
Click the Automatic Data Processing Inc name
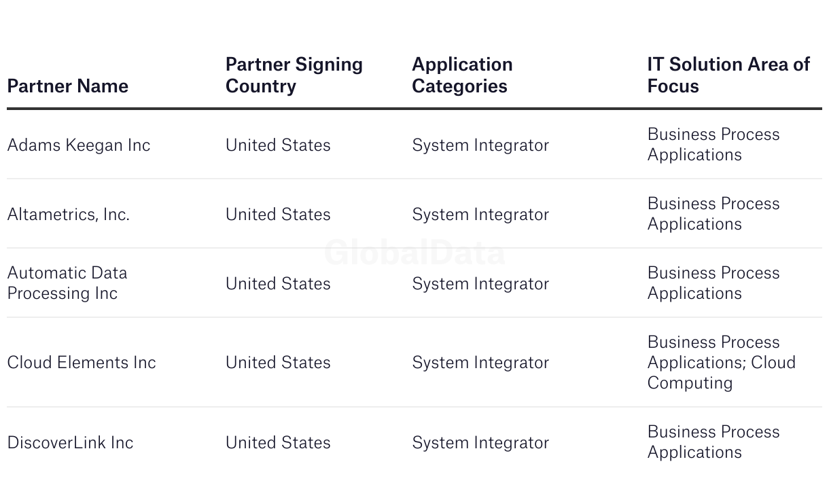point(67,283)
